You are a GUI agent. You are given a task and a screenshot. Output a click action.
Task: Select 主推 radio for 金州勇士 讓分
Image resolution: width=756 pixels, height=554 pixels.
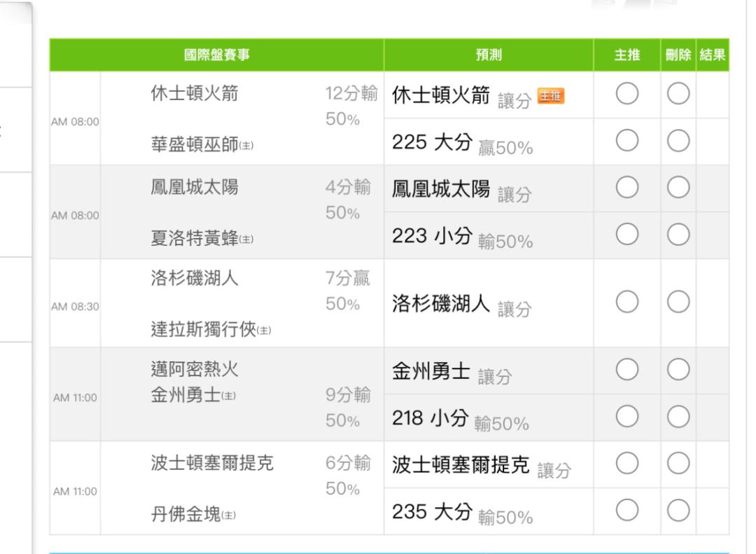tap(626, 370)
